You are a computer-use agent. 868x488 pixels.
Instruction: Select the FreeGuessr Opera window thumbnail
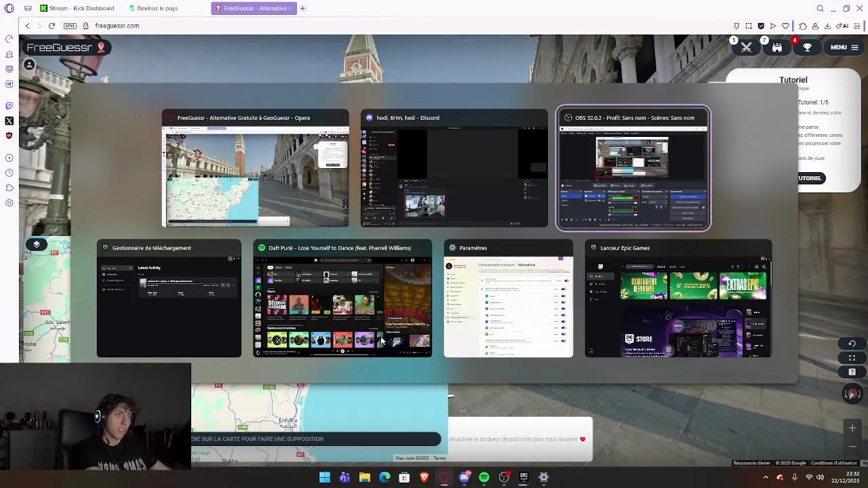256,168
